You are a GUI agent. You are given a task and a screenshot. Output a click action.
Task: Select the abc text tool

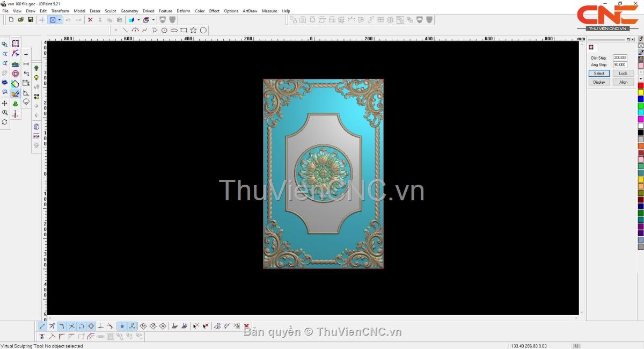point(15,64)
